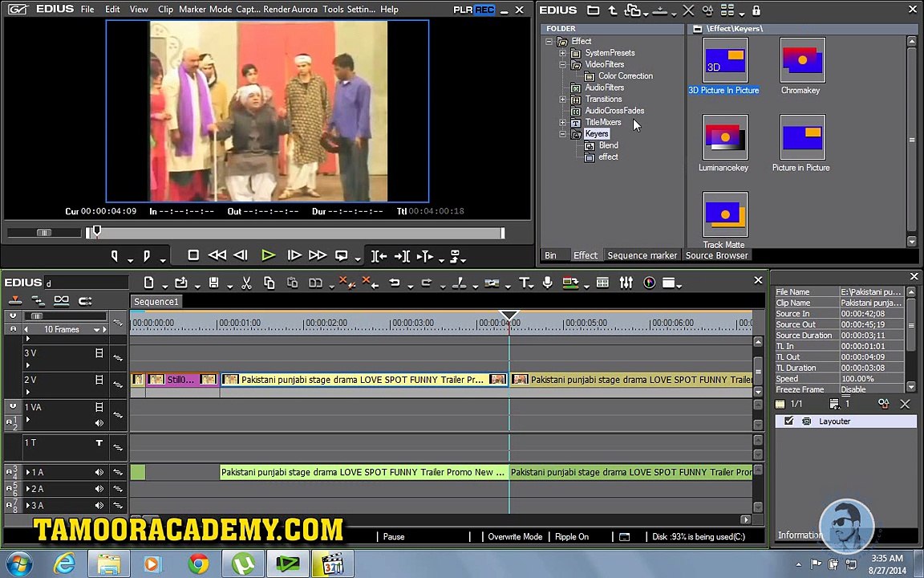The height and width of the screenshot is (578, 924).
Task: Expand the SystemPresets folder
Action: (x=563, y=53)
